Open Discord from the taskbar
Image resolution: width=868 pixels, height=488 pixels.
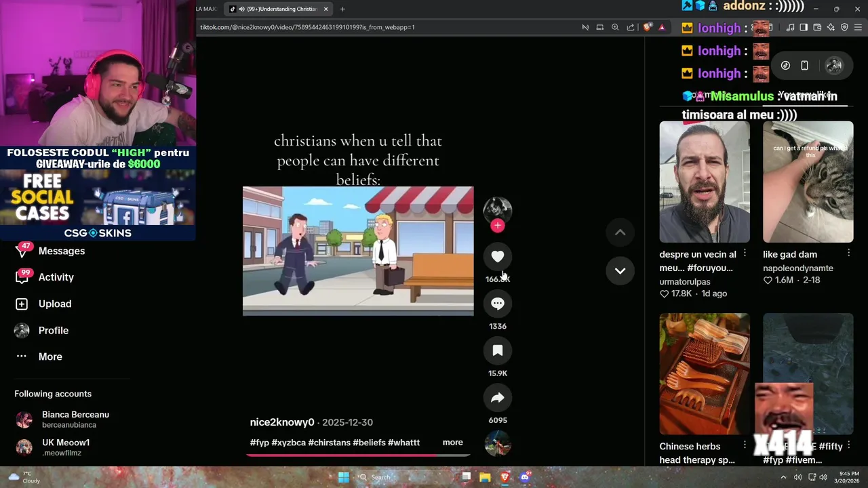click(x=524, y=477)
